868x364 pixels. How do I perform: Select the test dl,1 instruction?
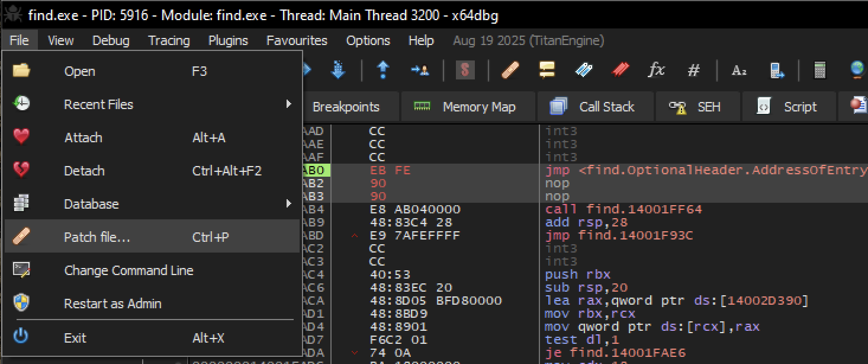click(x=581, y=340)
